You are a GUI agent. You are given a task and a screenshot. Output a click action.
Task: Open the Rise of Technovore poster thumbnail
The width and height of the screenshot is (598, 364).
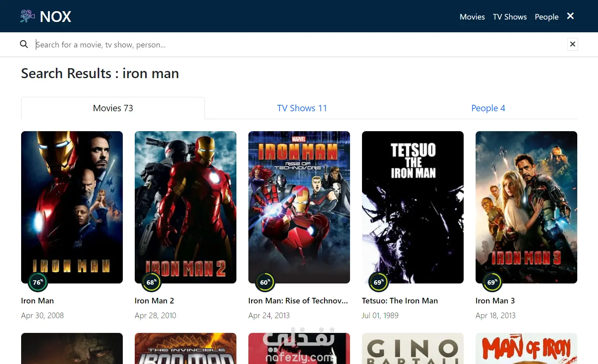click(299, 207)
